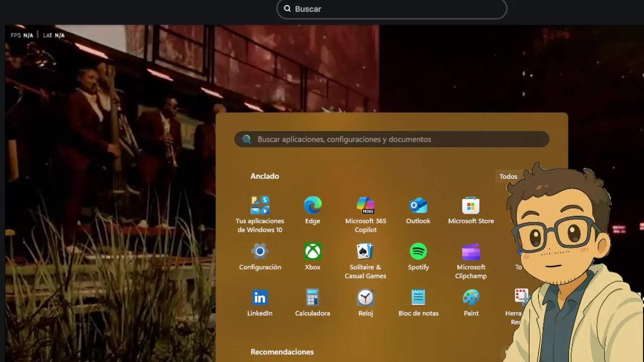Viewport: 644px width, 362px height.
Task: Launch Spotify from pinned apps
Action: [418, 251]
